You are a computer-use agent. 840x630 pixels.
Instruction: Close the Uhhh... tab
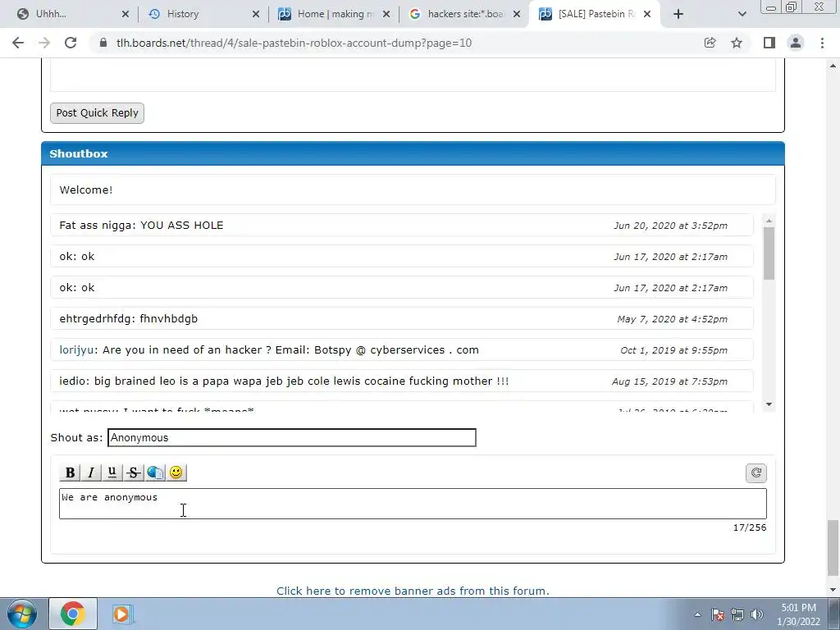click(125, 14)
